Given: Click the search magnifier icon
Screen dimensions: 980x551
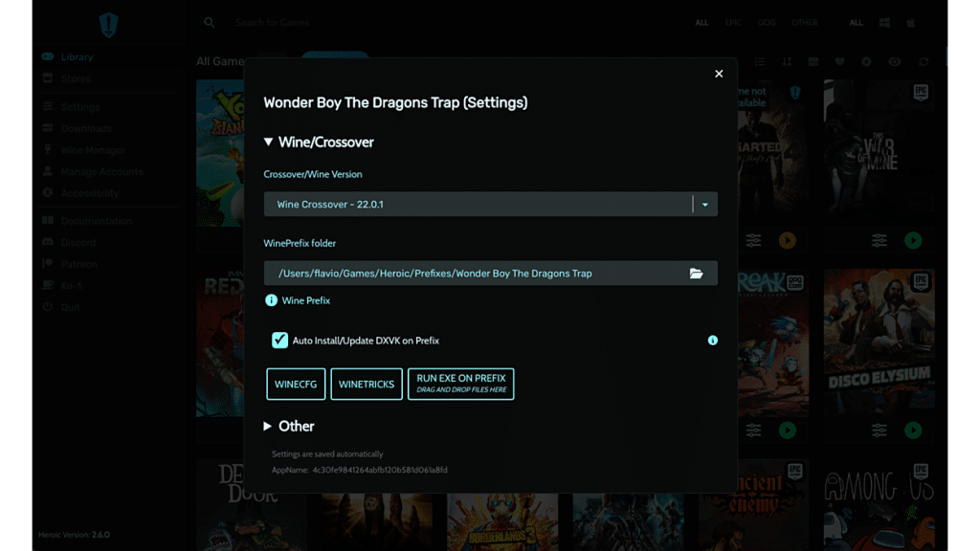Looking at the screenshot, I should pyautogui.click(x=210, y=23).
